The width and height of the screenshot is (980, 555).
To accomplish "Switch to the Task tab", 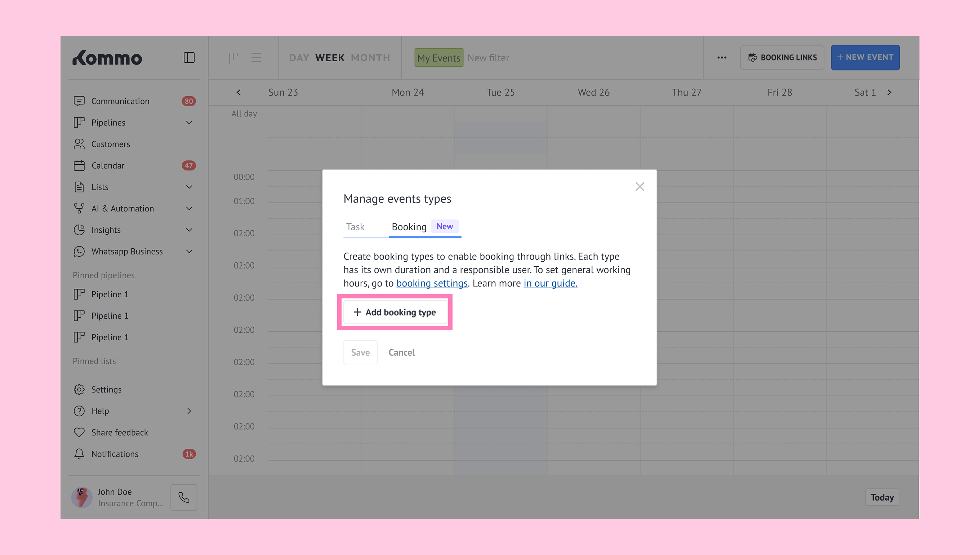I will pos(355,227).
